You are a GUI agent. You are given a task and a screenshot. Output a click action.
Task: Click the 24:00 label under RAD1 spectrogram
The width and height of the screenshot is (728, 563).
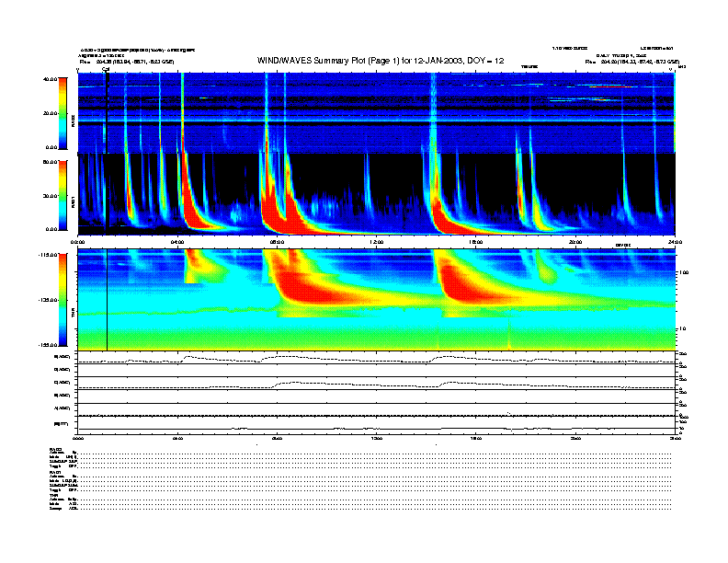click(x=675, y=242)
